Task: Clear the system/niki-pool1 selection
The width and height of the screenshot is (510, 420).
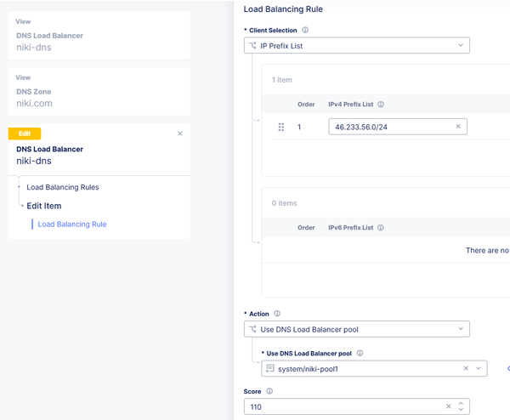Action: 466,368
